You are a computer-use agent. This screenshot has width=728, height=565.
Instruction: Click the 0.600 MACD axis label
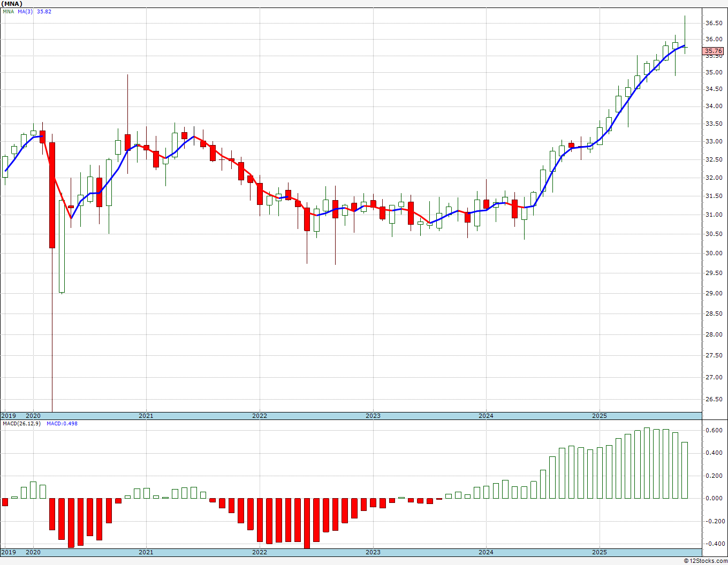coord(714,430)
